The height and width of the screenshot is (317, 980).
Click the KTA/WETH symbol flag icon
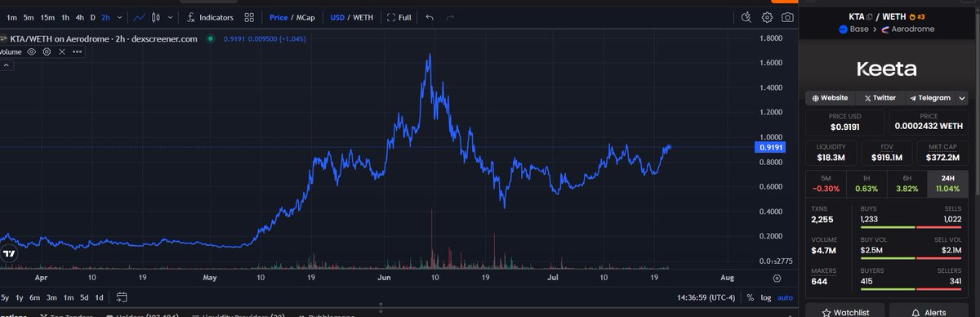[x=4, y=38]
